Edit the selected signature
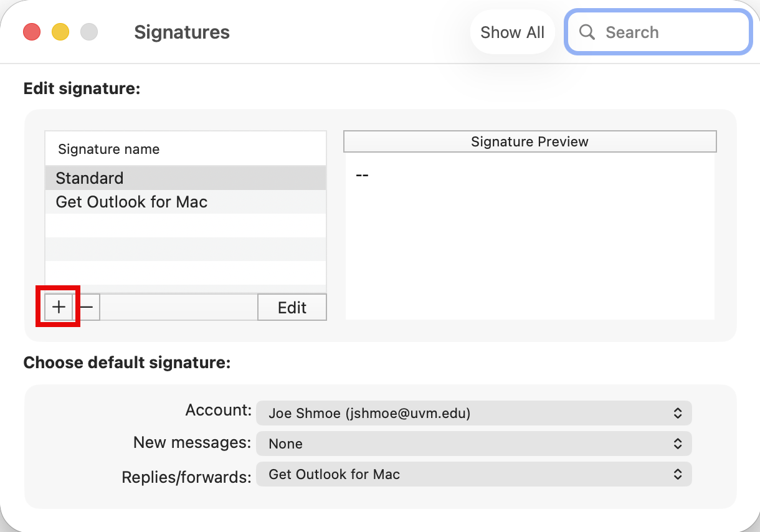Viewport: 760px width, 532px height. [292, 307]
